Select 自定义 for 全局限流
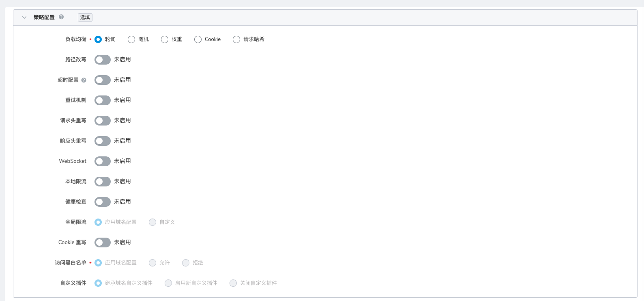 pos(152,222)
